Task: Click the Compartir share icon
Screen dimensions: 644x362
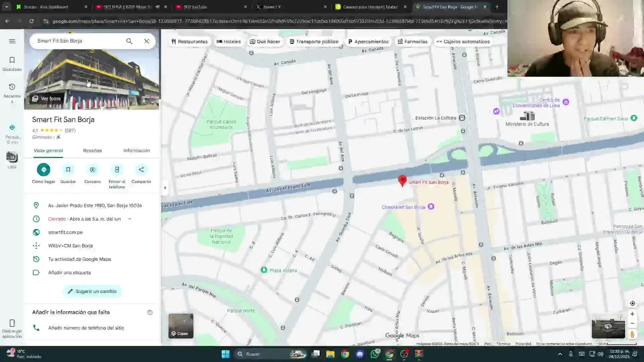Action: pos(141,169)
